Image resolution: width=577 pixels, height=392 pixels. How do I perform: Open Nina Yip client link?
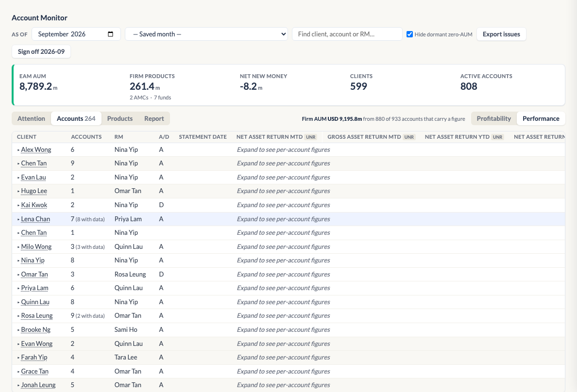tap(33, 261)
